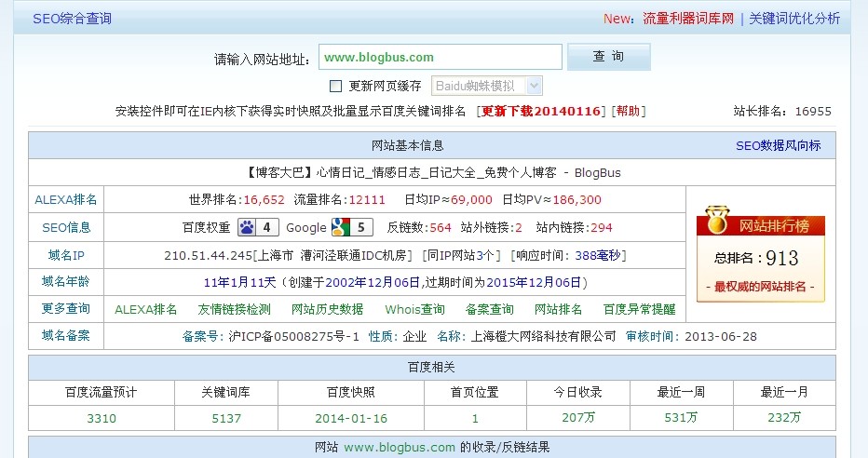Click ICP number 沪ICP备05008275号-1
This screenshot has width=868, height=458.
point(294,336)
